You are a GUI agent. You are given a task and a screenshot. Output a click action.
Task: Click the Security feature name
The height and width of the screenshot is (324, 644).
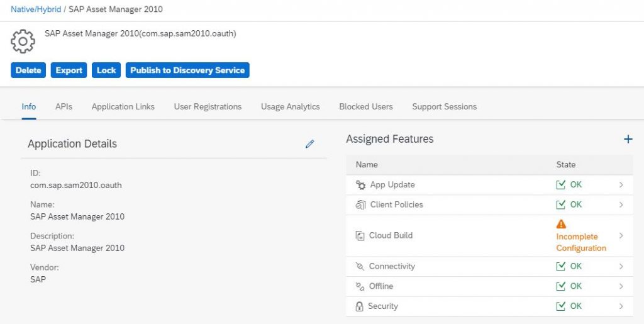click(383, 306)
